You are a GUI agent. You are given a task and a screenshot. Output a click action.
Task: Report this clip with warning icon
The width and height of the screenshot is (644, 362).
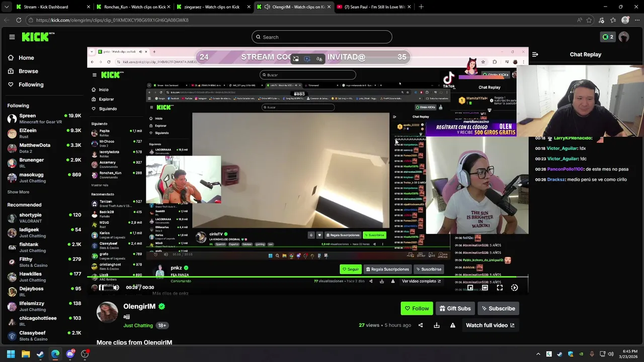(453, 325)
